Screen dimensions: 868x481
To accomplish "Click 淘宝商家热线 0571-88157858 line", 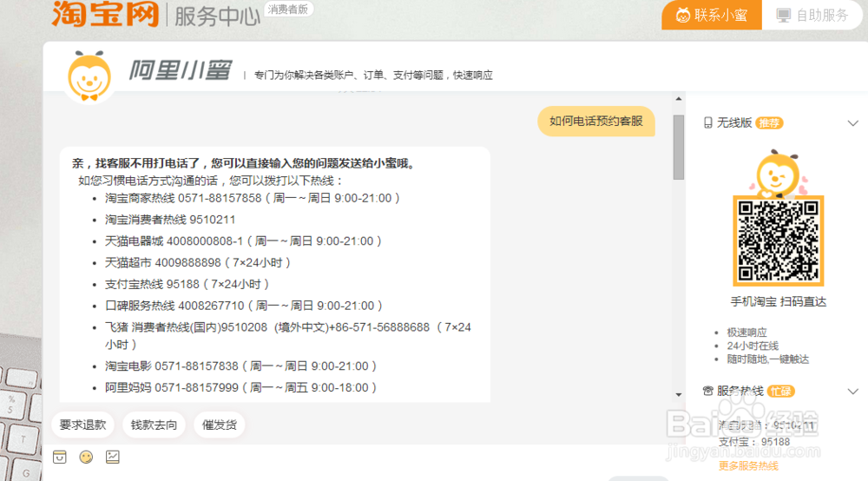I will (253, 198).
